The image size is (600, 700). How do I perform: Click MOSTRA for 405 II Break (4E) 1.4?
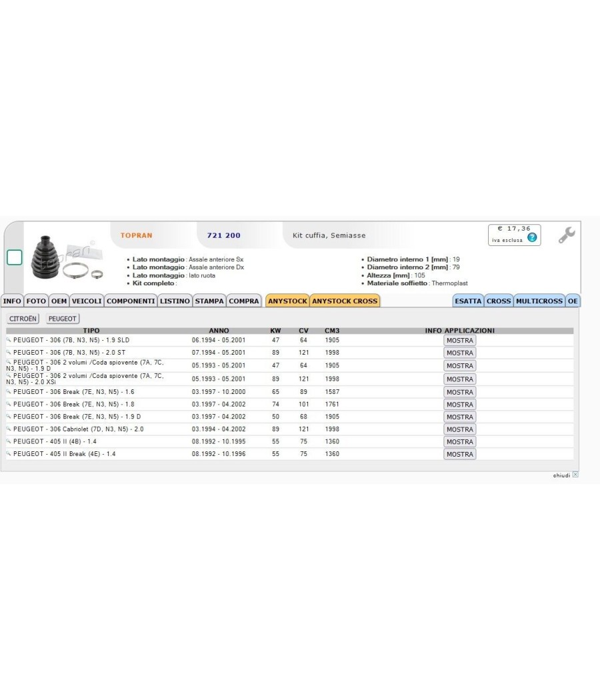pyautogui.click(x=460, y=454)
